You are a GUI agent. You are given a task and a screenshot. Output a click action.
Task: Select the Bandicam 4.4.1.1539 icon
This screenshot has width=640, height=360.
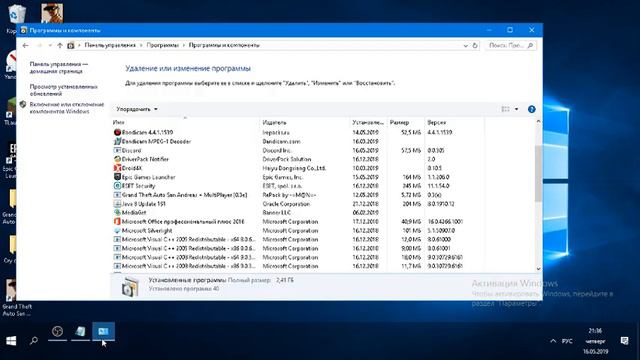pyautogui.click(x=117, y=132)
